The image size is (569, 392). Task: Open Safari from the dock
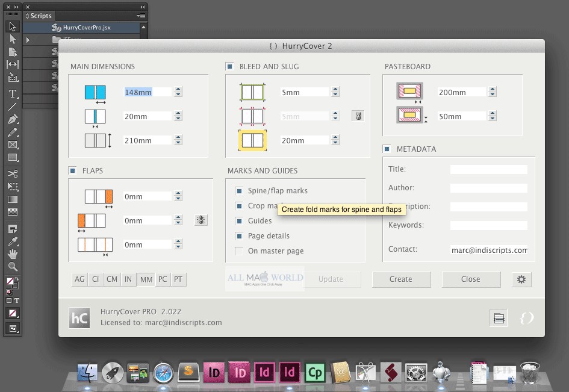point(163,373)
